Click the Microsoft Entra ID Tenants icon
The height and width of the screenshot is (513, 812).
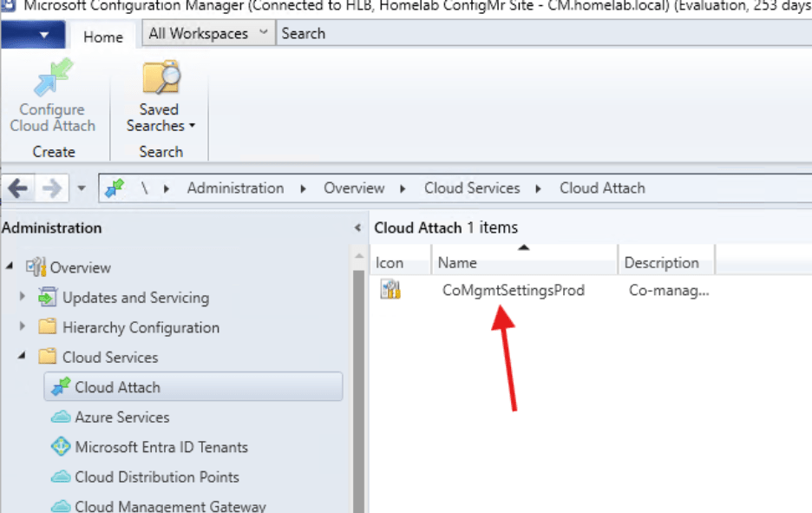[x=61, y=447]
